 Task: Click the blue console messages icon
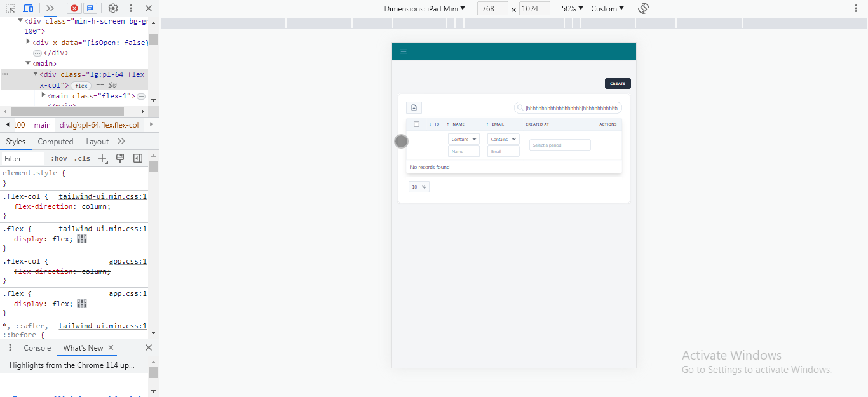click(x=90, y=8)
